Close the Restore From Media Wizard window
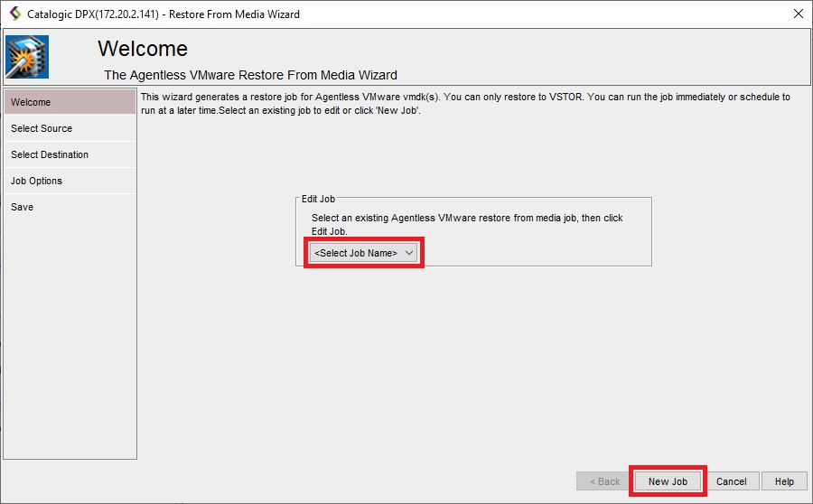813x504 pixels. coord(798,14)
